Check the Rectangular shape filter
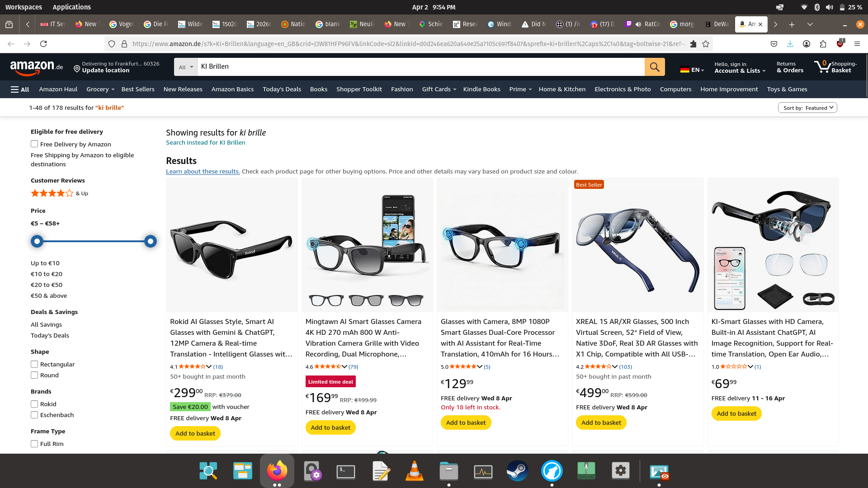 click(34, 364)
